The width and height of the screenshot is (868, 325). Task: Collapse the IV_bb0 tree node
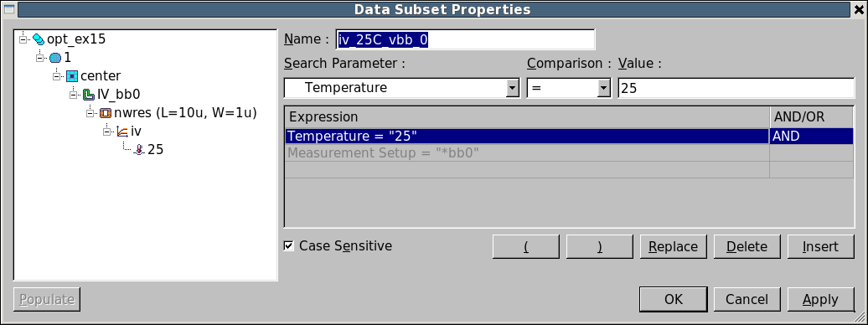[x=73, y=95]
